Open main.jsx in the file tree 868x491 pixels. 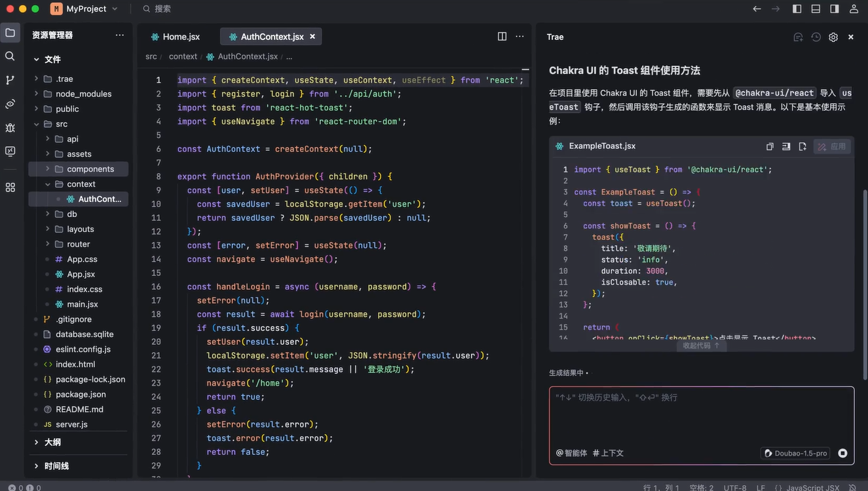point(82,304)
